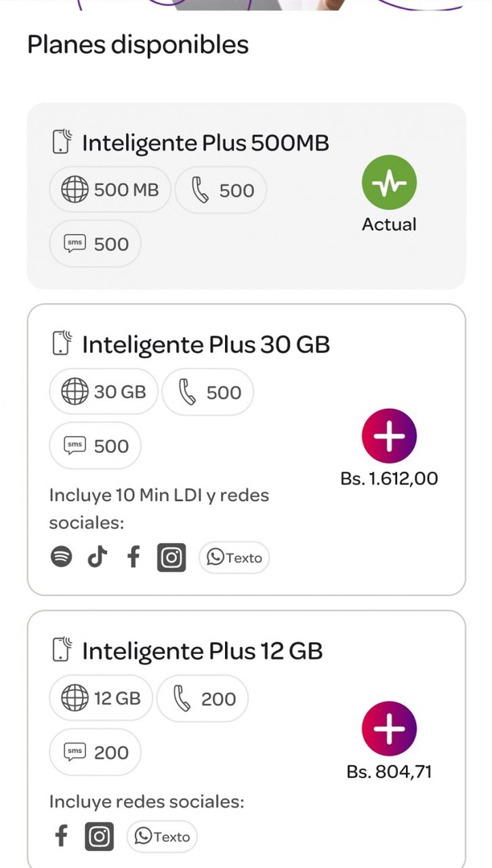
Task: Tap the 200 SMS chip
Action: tap(95, 752)
